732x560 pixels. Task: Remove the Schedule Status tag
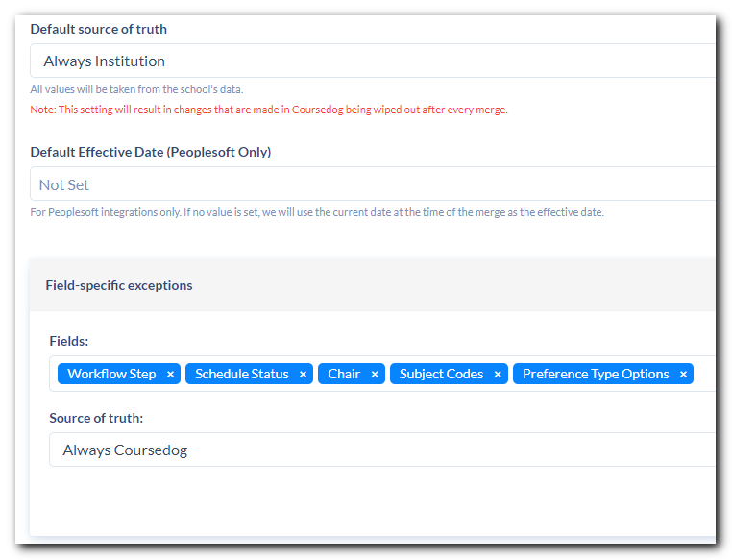pos(303,375)
